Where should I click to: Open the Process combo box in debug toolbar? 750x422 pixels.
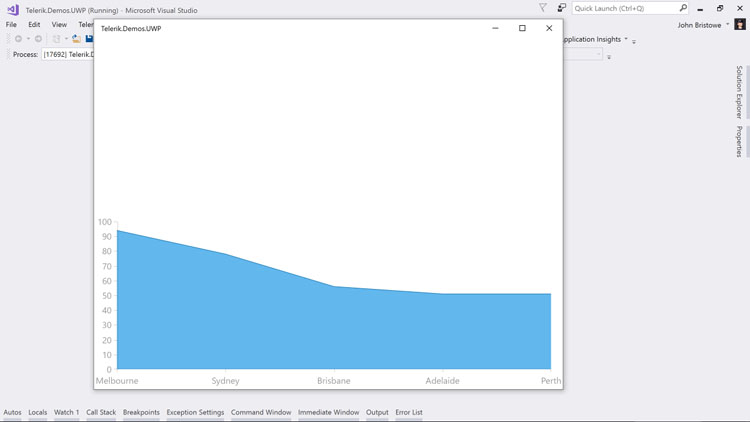click(x=68, y=55)
